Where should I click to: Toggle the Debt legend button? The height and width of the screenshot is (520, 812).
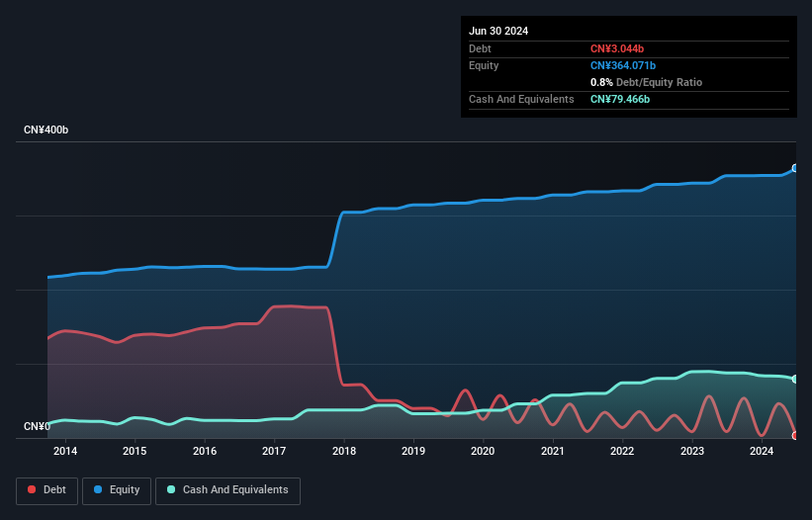(x=47, y=490)
